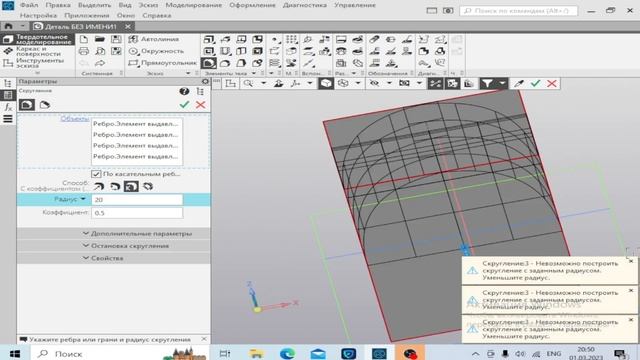Open the hamburger list icon in left sidebar
640x360 pixels.
(8, 119)
